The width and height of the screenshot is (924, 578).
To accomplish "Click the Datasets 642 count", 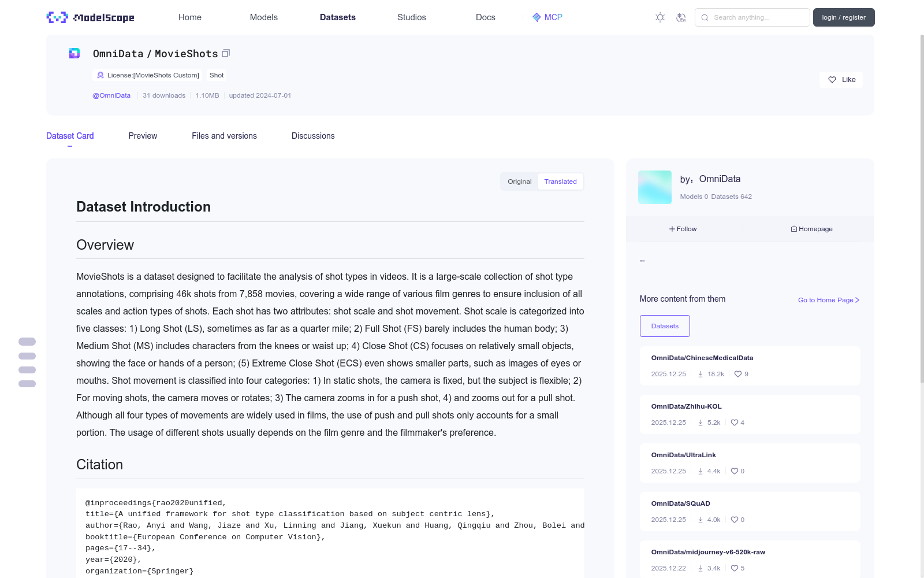I will point(732,197).
